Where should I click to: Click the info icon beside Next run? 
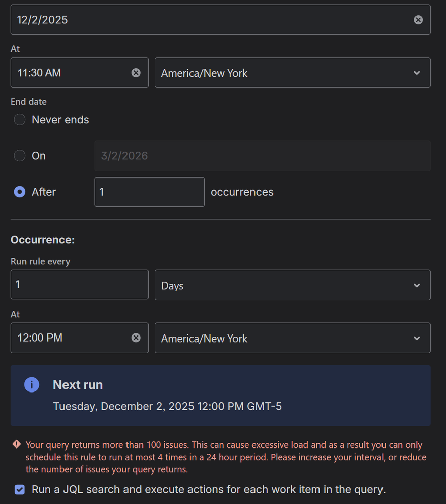pos(31,384)
